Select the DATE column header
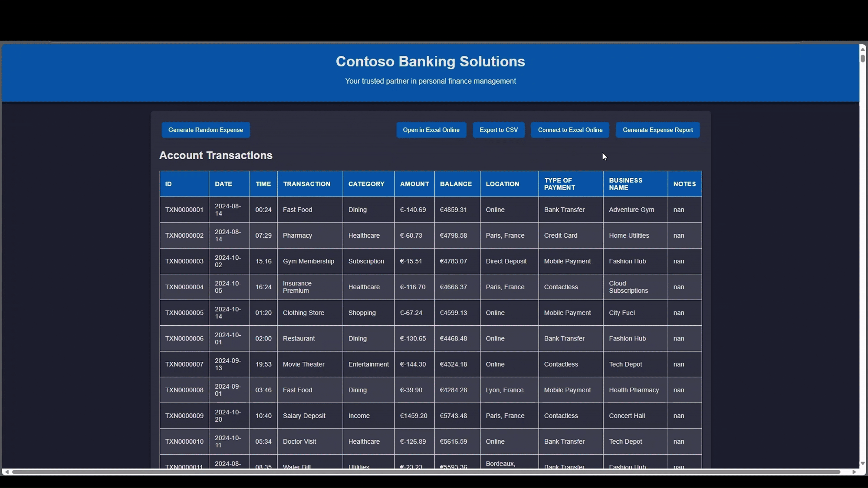Viewport: 868px width, 488px height. click(230, 184)
